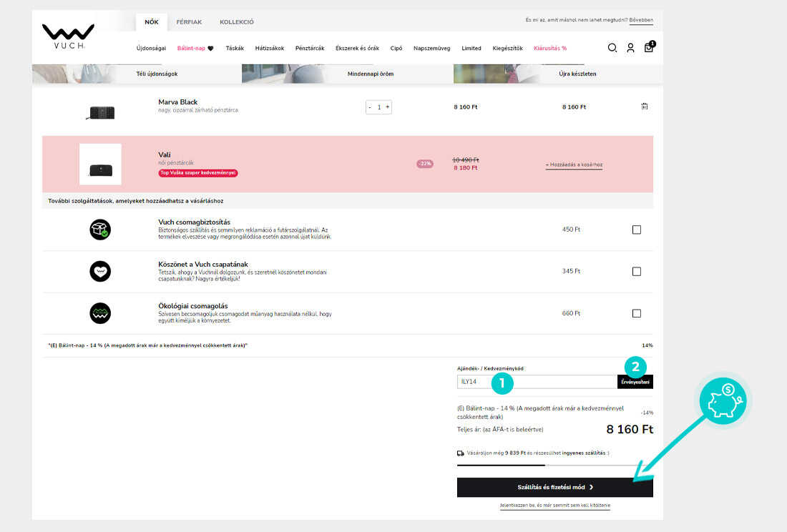Open the shopping cart icon
The height and width of the screenshot is (532, 787).
click(649, 48)
